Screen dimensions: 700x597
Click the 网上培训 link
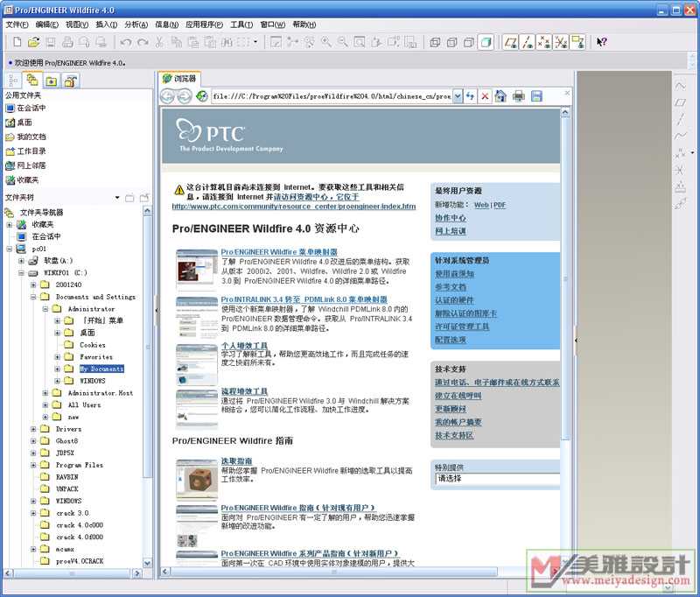click(450, 231)
